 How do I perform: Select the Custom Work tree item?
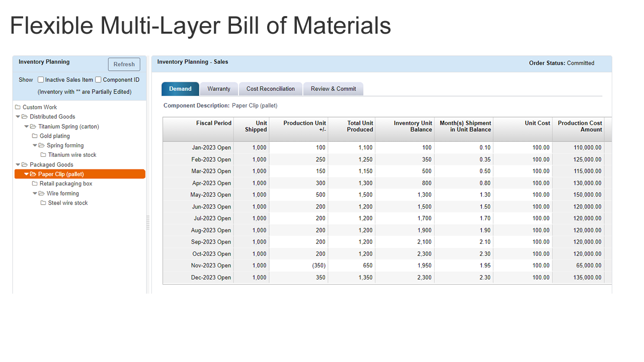coord(40,107)
